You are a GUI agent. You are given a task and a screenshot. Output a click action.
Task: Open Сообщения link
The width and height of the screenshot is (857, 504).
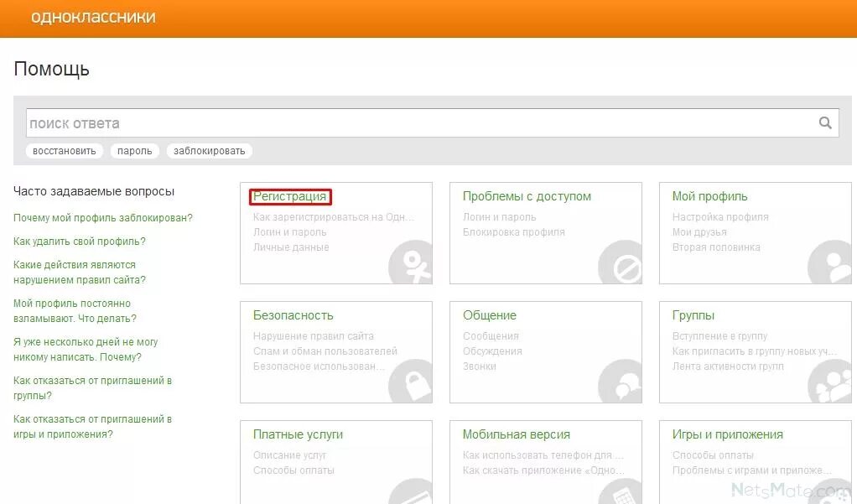click(x=491, y=336)
